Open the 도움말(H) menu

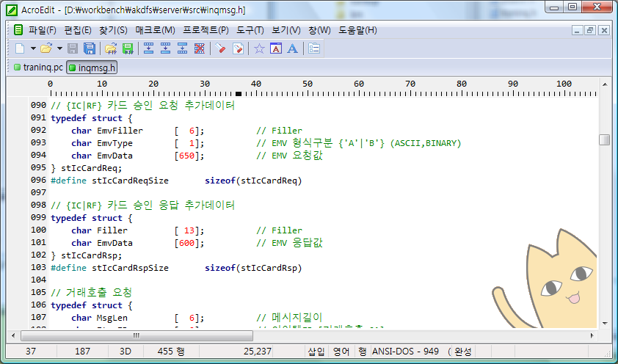coord(357,30)
